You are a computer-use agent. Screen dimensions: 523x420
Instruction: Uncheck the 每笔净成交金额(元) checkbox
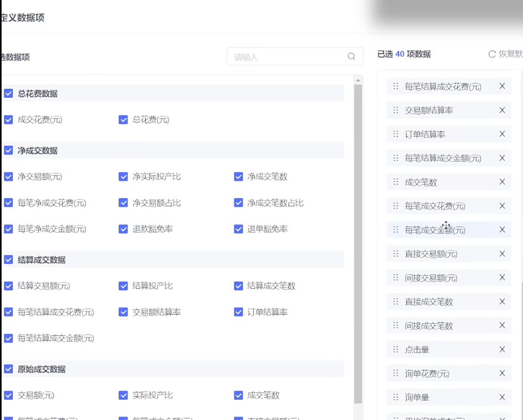point(9,229)
